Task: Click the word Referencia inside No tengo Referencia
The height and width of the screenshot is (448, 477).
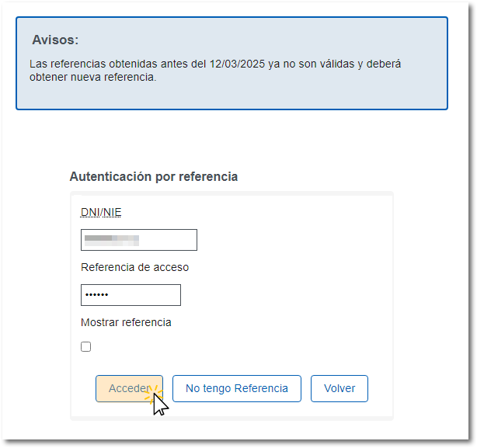Action: coord(261,389)
